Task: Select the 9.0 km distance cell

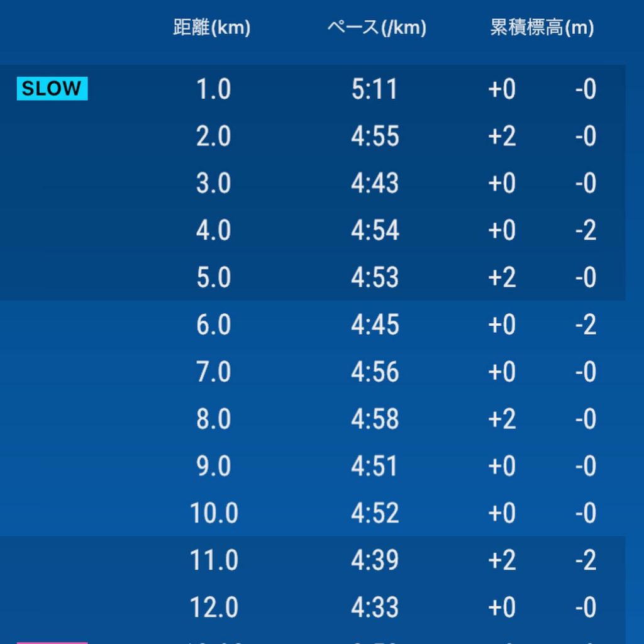Action: (214, 466)
